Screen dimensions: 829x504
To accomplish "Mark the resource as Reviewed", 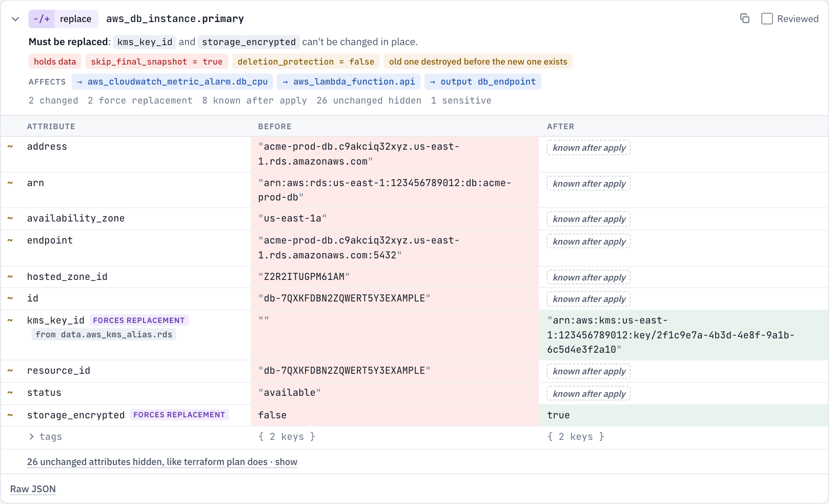I will pos(767,19).
